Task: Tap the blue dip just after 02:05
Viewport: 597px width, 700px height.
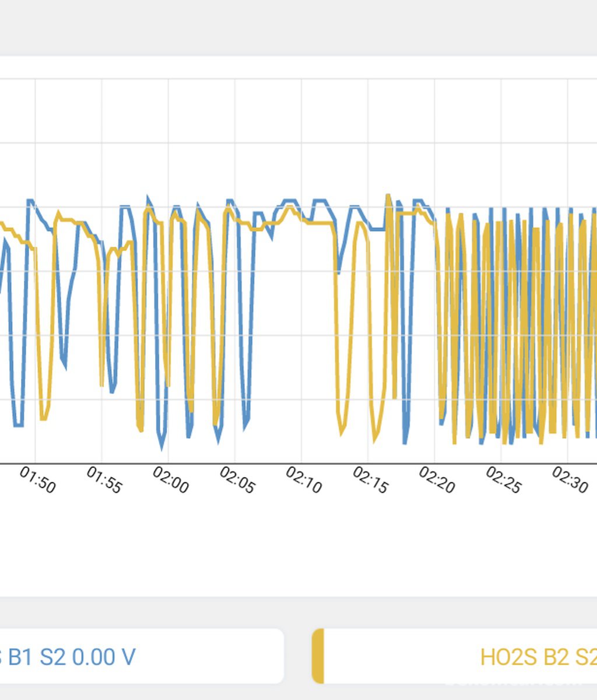Action: [247, 423]
